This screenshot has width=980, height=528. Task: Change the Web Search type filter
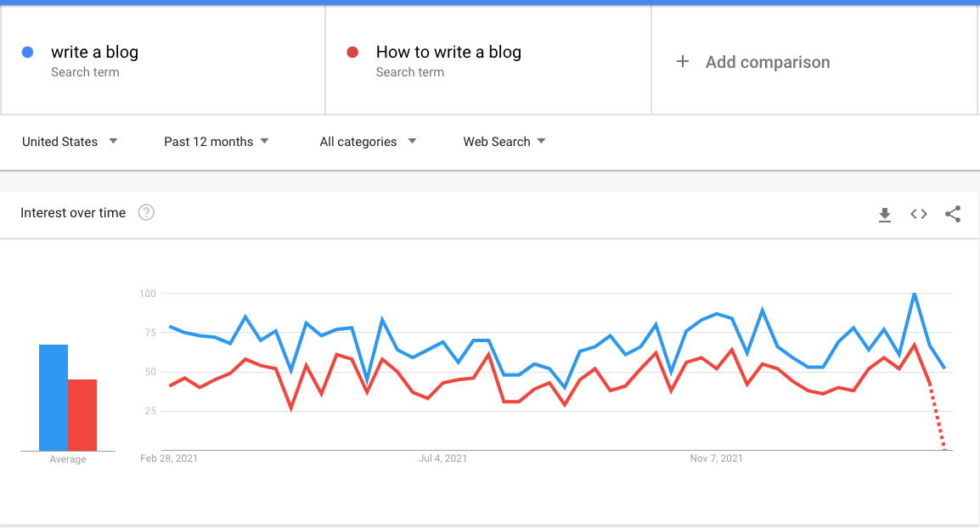click(x=504, y=142)
